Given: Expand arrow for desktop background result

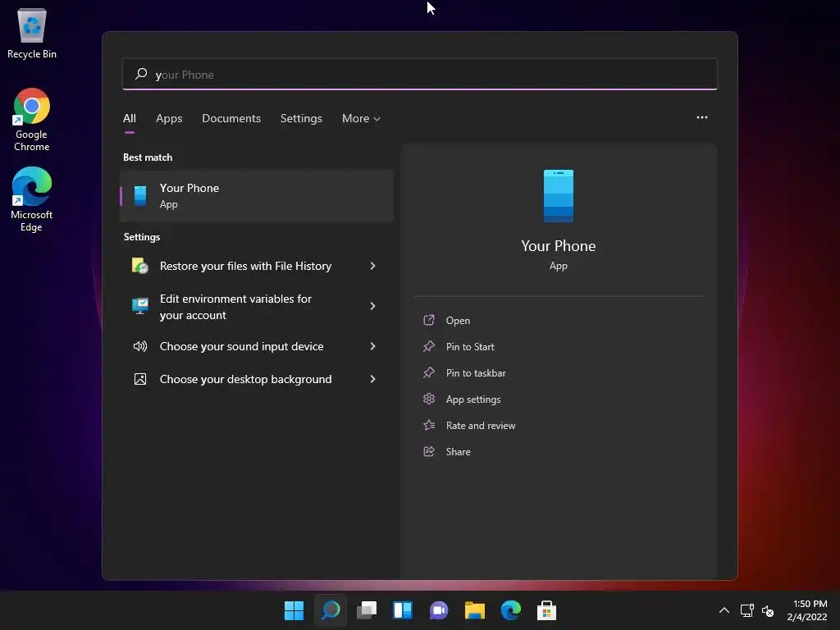Looking at the screenshot, I should (373, 379).
